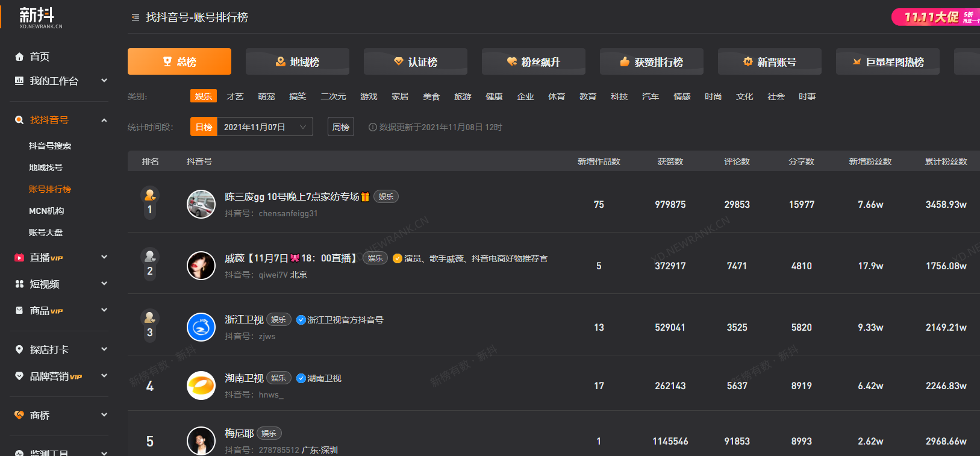The width and height of the screenshot is (980, 456).
Task: Filter by 时事 category
Action: [807, 96]
